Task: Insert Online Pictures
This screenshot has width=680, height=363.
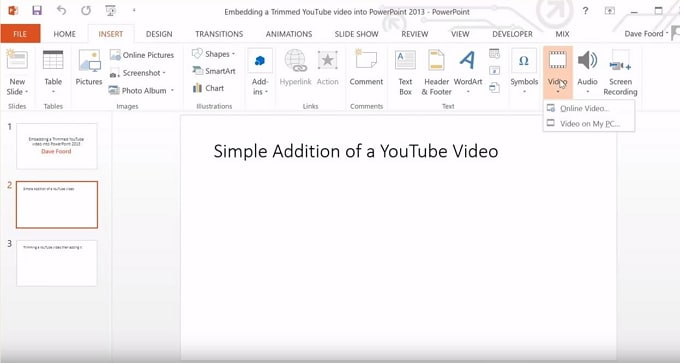Action: pos(142,55)
